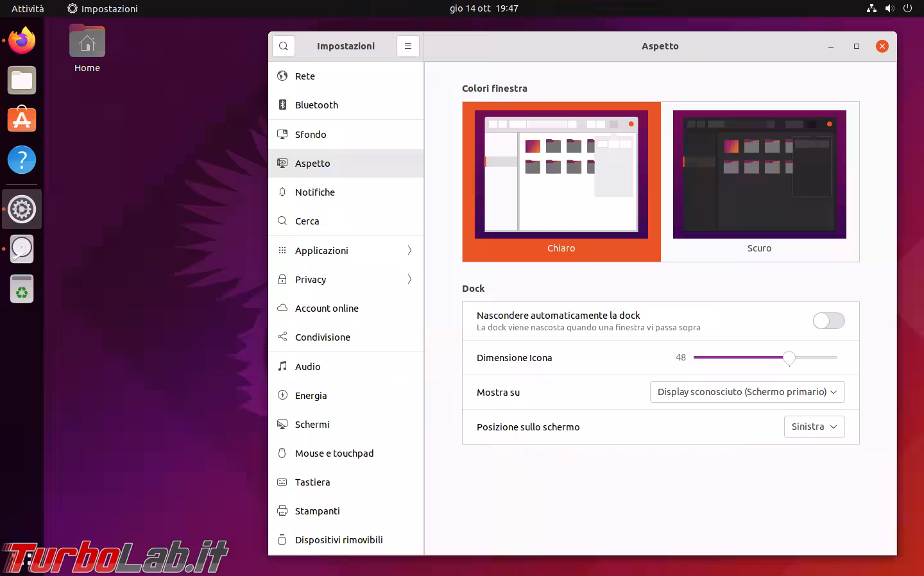Viewport: 924px width, 576px height.
Task: Click the search icon in Impostazioni header
Action: click(x=284, y=46)
